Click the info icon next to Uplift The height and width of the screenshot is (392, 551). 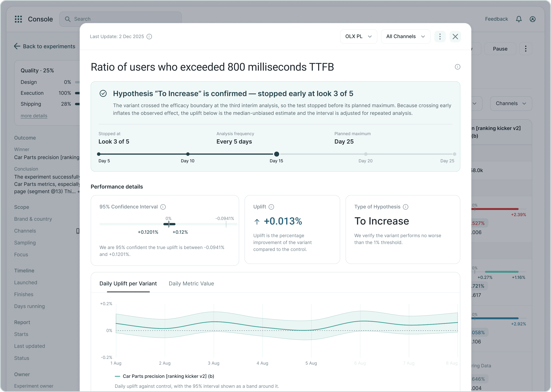click(x=271, y=207)
